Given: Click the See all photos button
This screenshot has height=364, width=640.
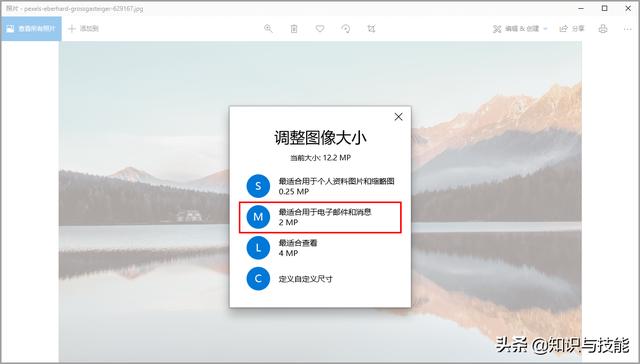Looking at the screenshot, I should [31, 29].
